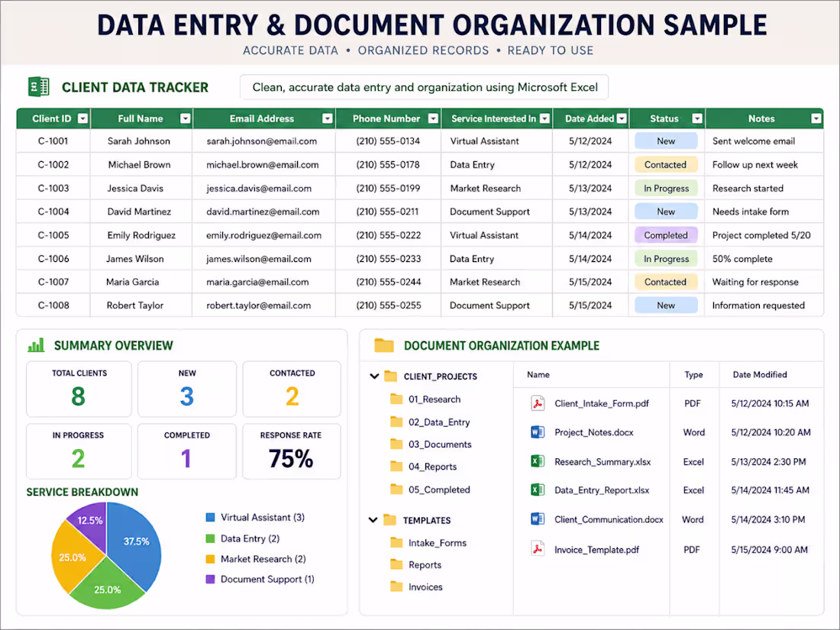Viewport: 840px width, 630px height.
Task: Select the TEMPLATES folder icon
Action: coord(390,520)
